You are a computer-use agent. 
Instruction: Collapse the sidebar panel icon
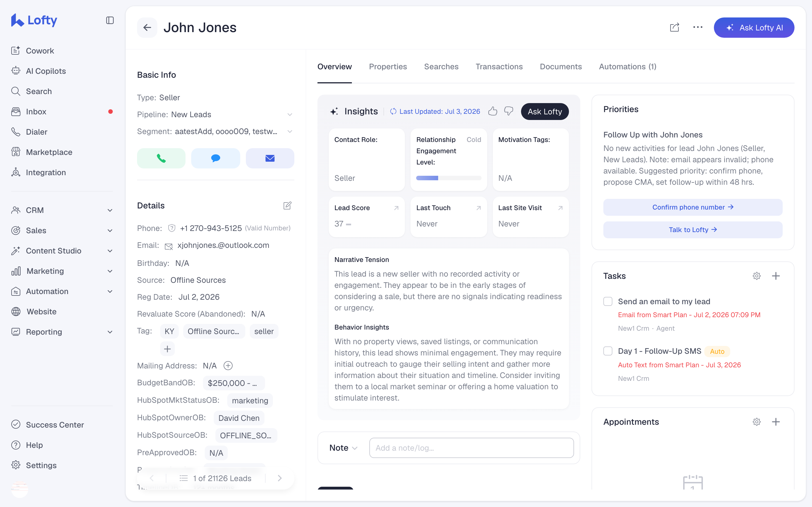110,21
